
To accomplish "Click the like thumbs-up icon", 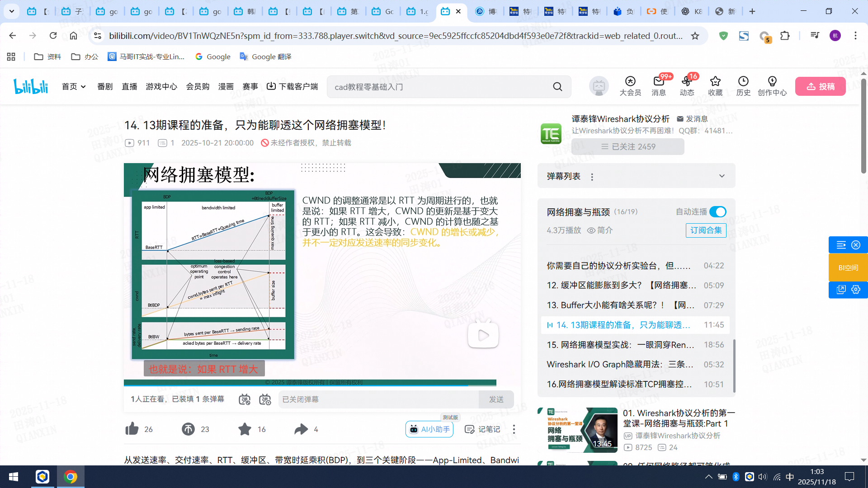I will (132, 429).
